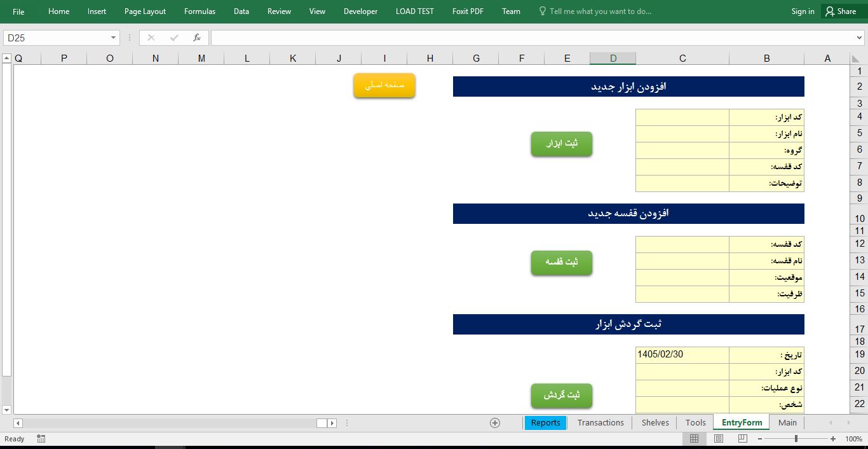Click Sign in link
Screen dimensions: 868x449
tap(803, 11)
